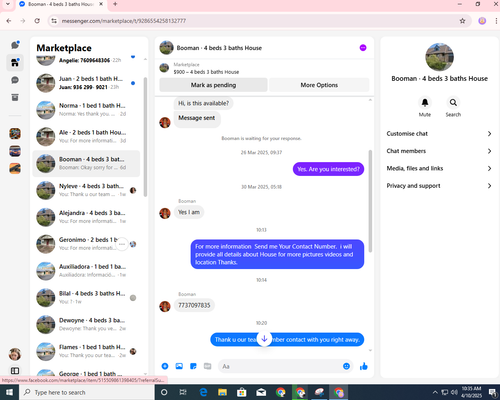Click the Booman house profile picture in right panel
Image resolution: width=500 pixels, height=400 pixels.
439,57
